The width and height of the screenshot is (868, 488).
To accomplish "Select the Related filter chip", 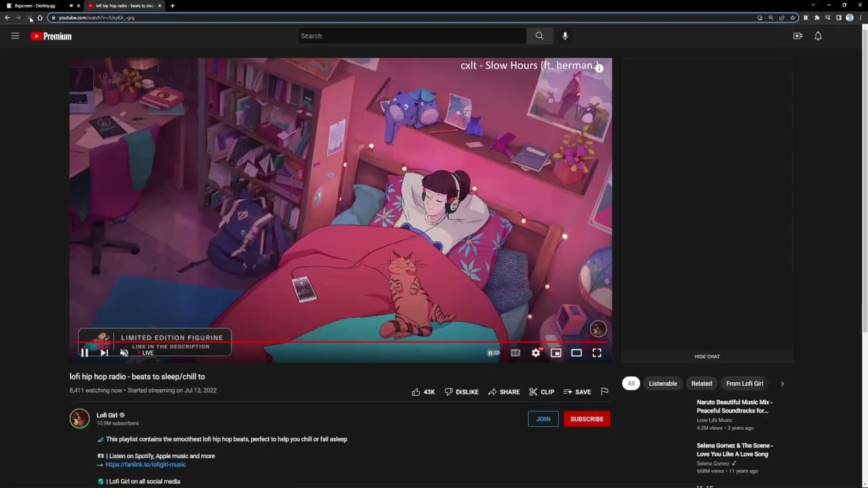I will [701, 384].
